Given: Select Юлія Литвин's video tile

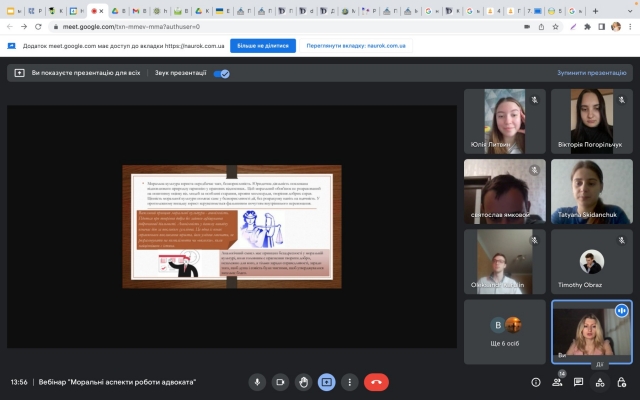Looking at the screenshot, I should (x=505, y=120).
